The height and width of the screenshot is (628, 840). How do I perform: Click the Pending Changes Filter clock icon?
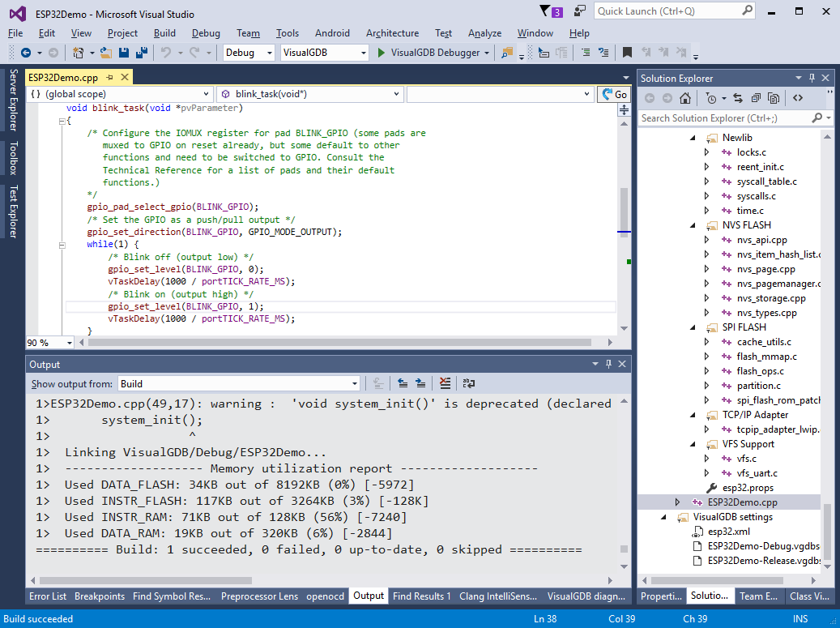coord(711,98)
